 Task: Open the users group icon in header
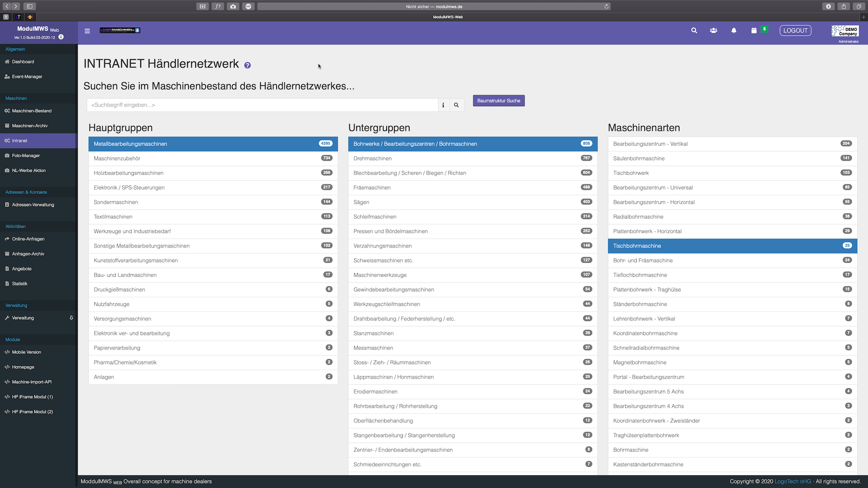pyautogui.click(x=713, y=31)
